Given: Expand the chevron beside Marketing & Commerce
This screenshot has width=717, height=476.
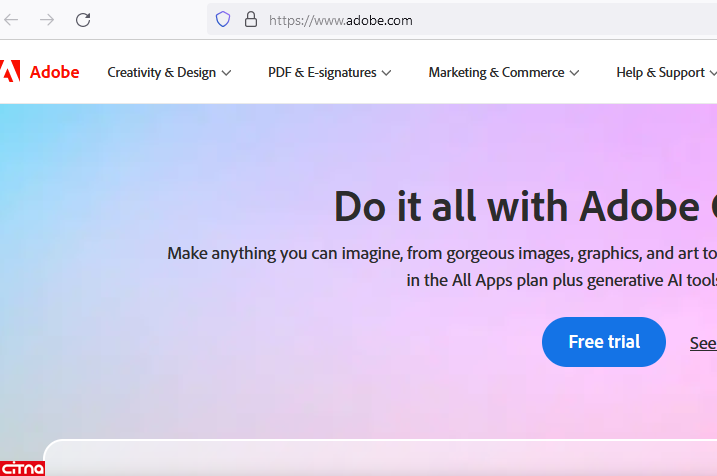Looking at the screenshot, I should click(574, 73).
